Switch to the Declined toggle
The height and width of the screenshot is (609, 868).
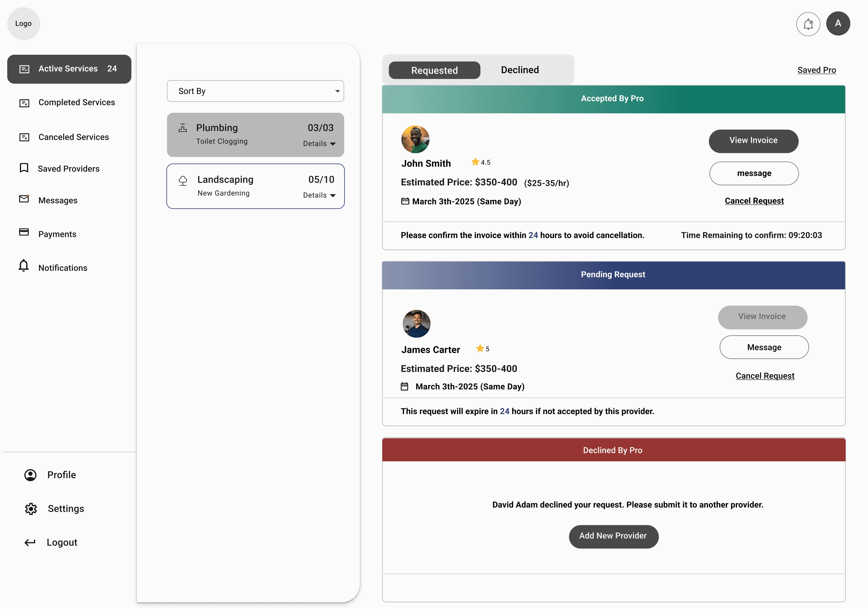pos(519,70)
